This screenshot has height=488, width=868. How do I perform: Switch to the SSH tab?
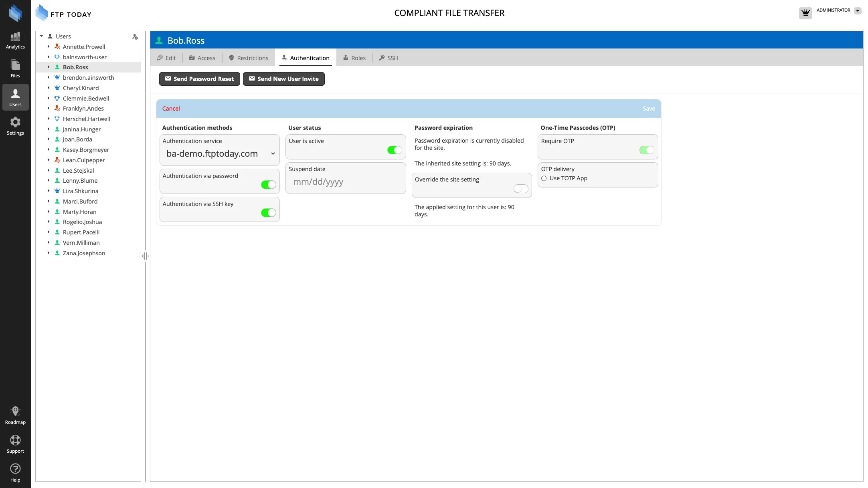(x=388, y=58)
